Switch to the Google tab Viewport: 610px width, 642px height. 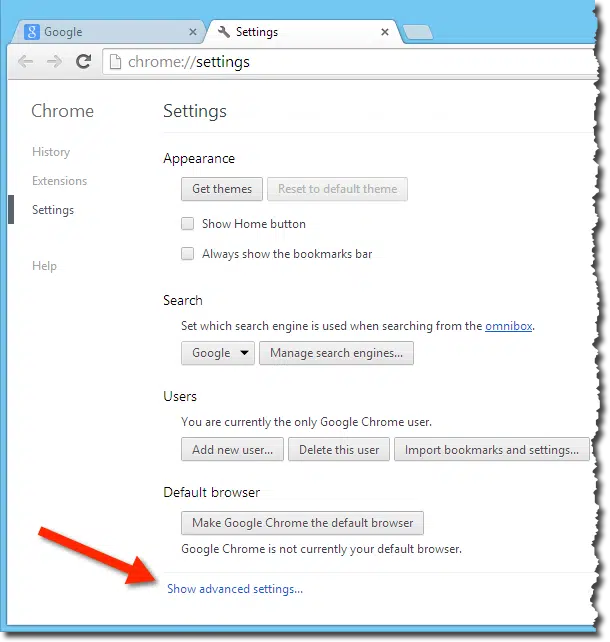pyautogui.click(x=108, y=32)
